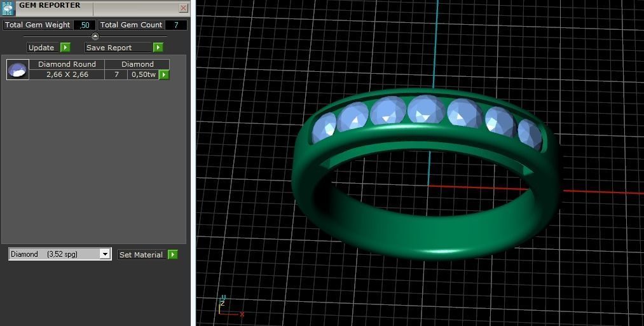
Task: Select the diamond gem thumbnail
Action: (18, 69)
